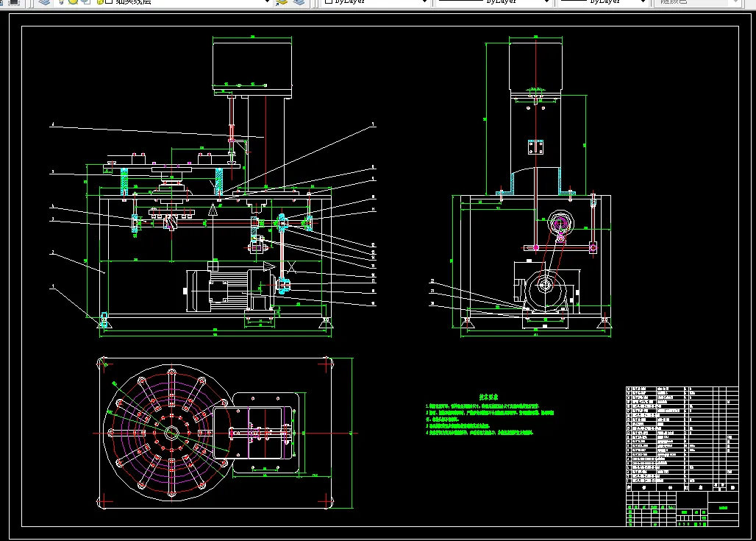Select the circular turntable hub in plan view
Viewport: 756px width, 541px height.
171,433
